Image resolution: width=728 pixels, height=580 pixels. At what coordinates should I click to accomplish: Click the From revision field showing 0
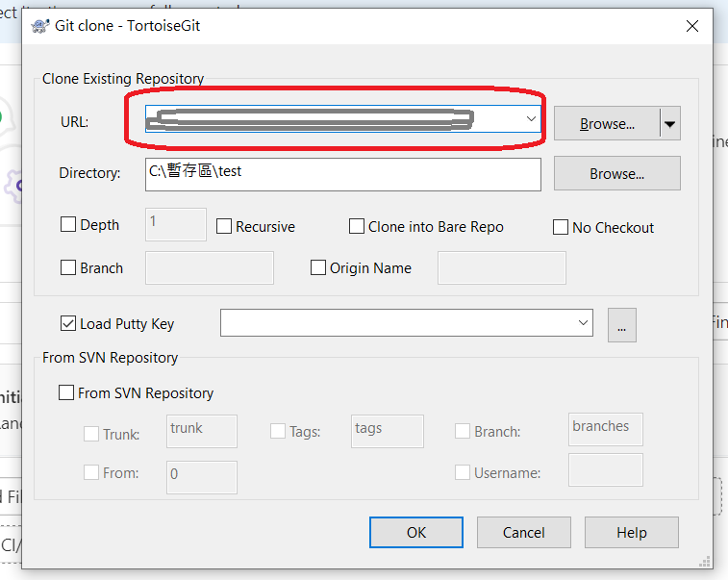click(x=202, y=477)
